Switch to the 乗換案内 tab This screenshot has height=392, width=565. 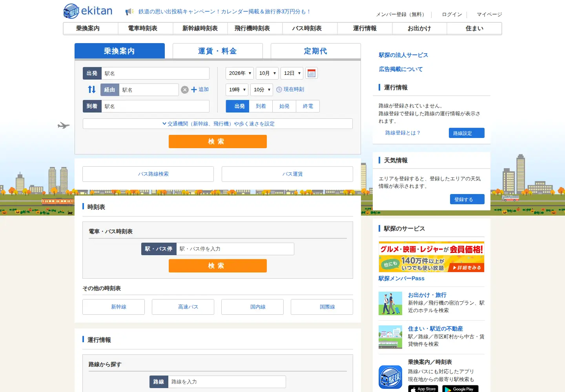[x=120, y=51]
